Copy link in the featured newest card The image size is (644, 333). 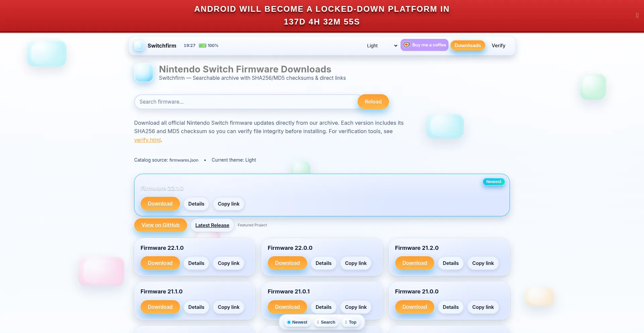click(x=228, y=204)
